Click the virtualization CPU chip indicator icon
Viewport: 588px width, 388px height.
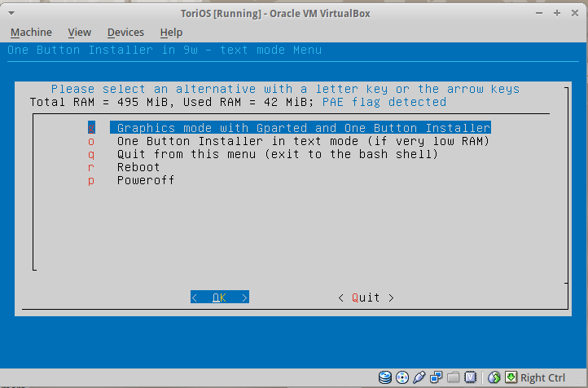(x=470, y=377)
